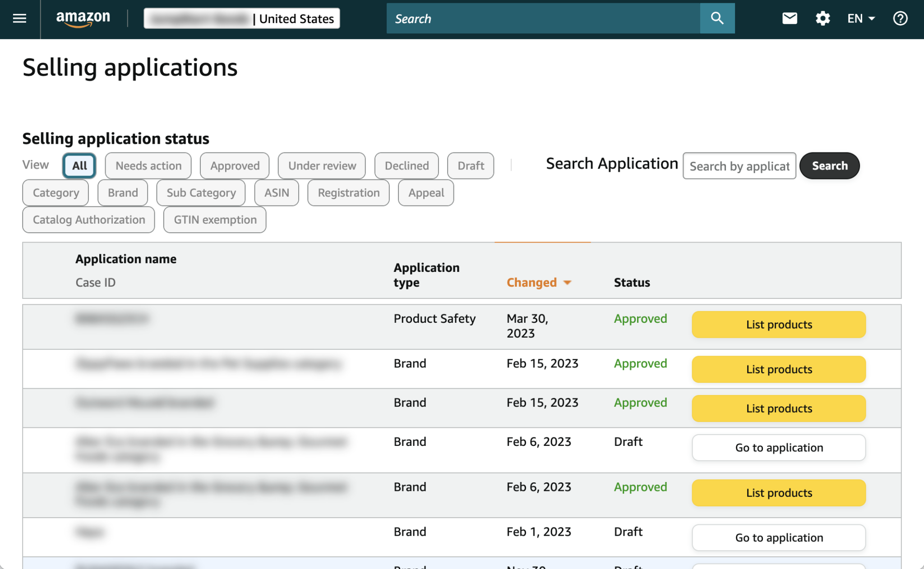924x569 pixels.
Task: Open the navigation hamburger menu
Action: pyautogui.click(x=19, y=18)
